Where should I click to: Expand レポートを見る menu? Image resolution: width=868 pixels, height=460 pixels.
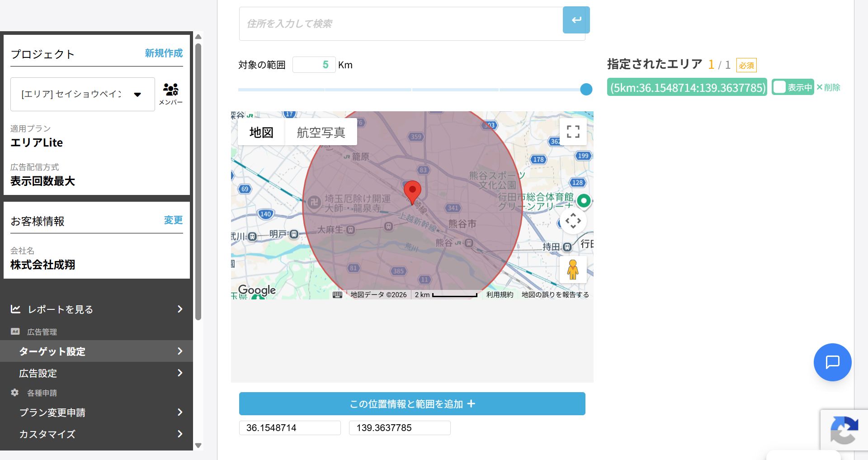97,309
